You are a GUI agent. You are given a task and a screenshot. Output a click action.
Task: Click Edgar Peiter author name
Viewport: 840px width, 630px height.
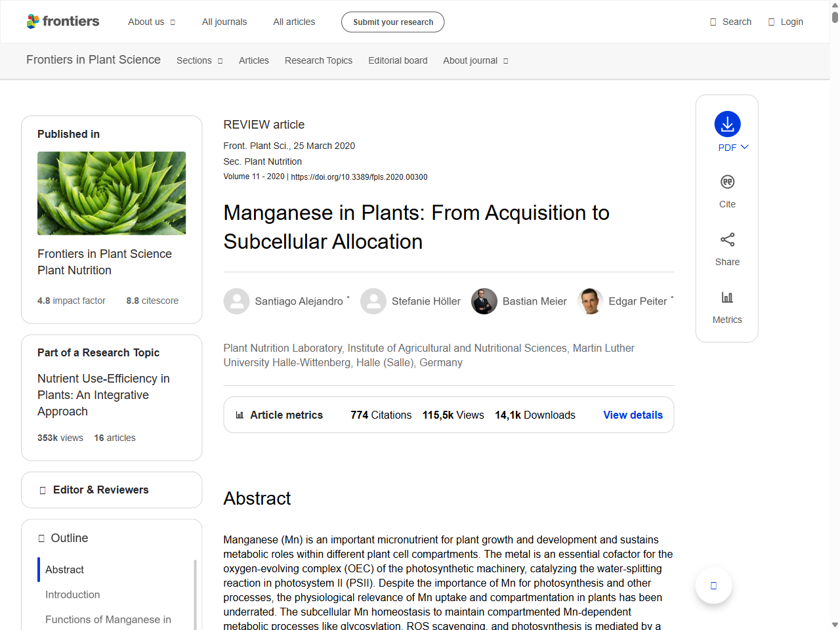[637, 301]
